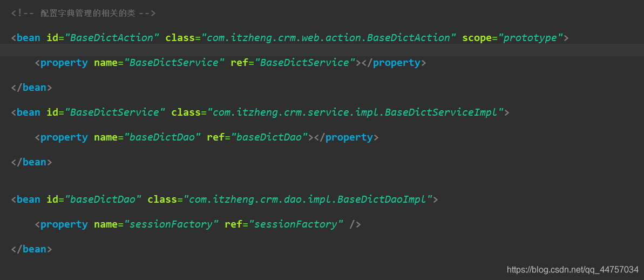Click the scope attribute keyword
Viewport: 644px width, 280px height.
coord(477,38)
